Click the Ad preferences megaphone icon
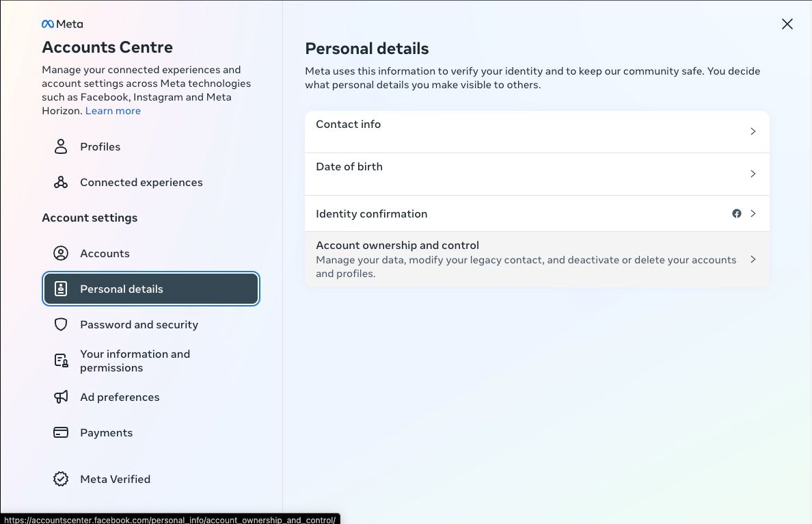Viewport: 812px width, 524px height. click(61, 397)
